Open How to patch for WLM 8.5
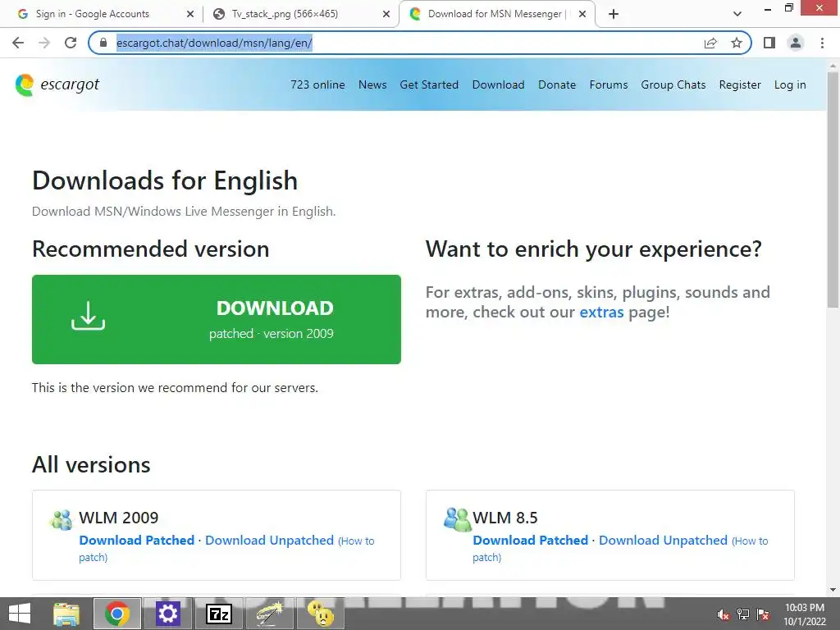Screen dimensions: 840x630 pyautogui.click(x=750, y=541)
